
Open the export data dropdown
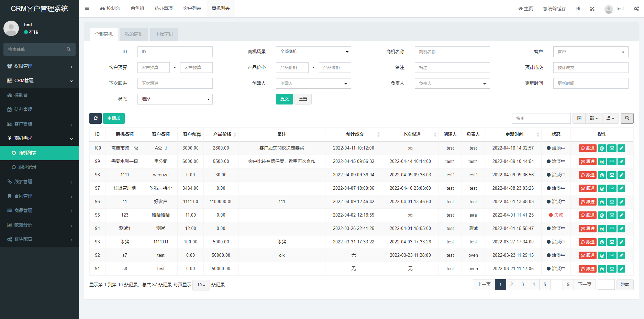[x=610, y=118]
